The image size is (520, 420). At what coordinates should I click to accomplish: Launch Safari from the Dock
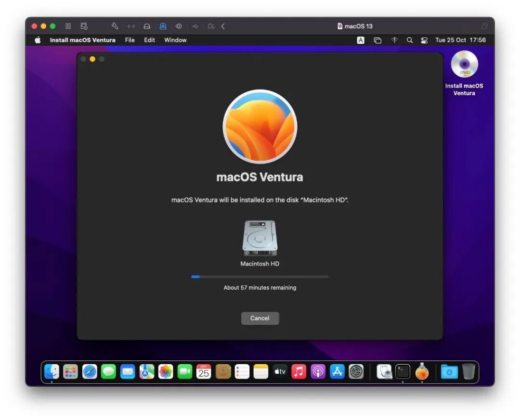point(90,371)
